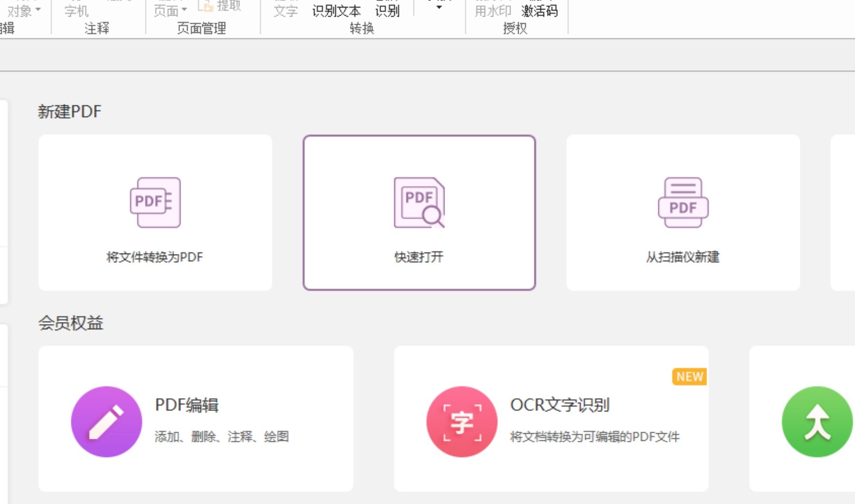Select the highlighted 快速打开 card
Image resolution: width=855 pixels, height=504 pixels.
pyautogui.click(x=419, y=211)
